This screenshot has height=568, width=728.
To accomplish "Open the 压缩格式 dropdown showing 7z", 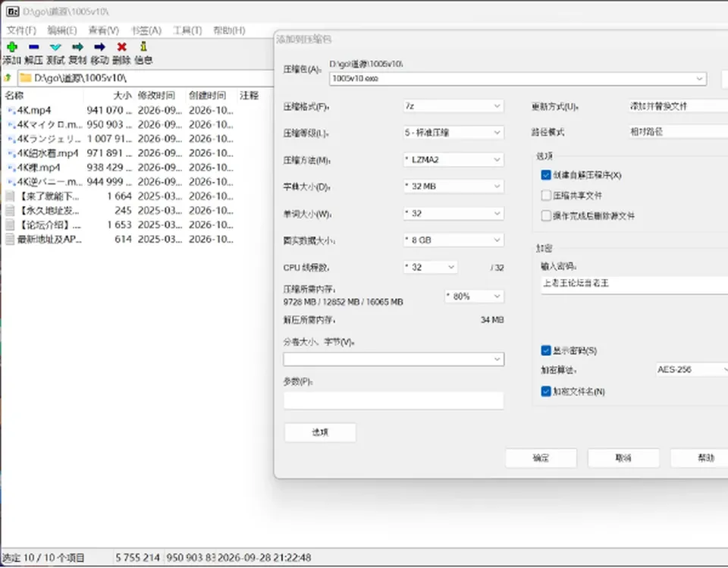I will (x=453, y=106).
